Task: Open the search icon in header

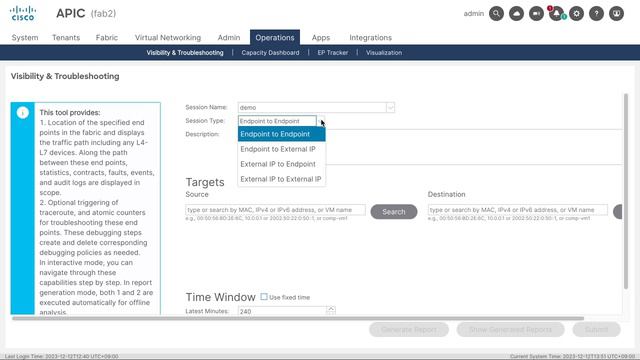Action: 496,13
